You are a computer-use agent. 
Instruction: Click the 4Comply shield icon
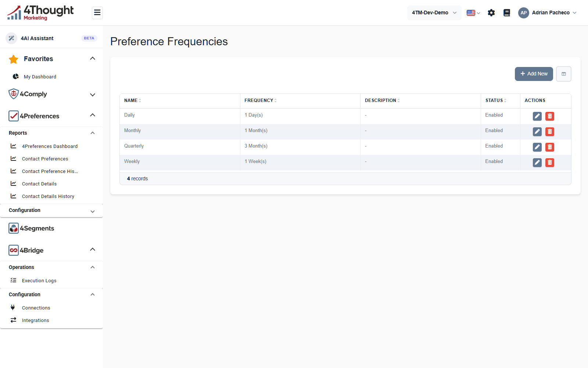tap(14, 94)
